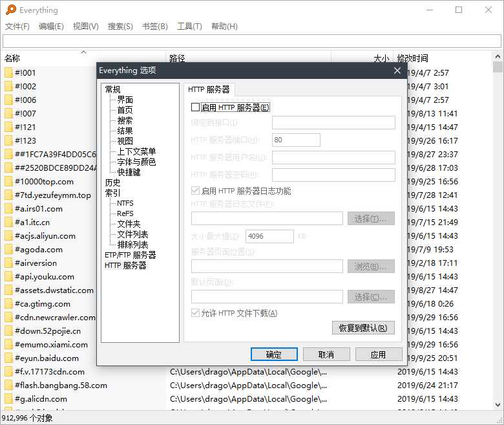This screenshot has width=504, height=425.
Task: Select 文件夹 in options tree
Action: [x=129, y=224]
